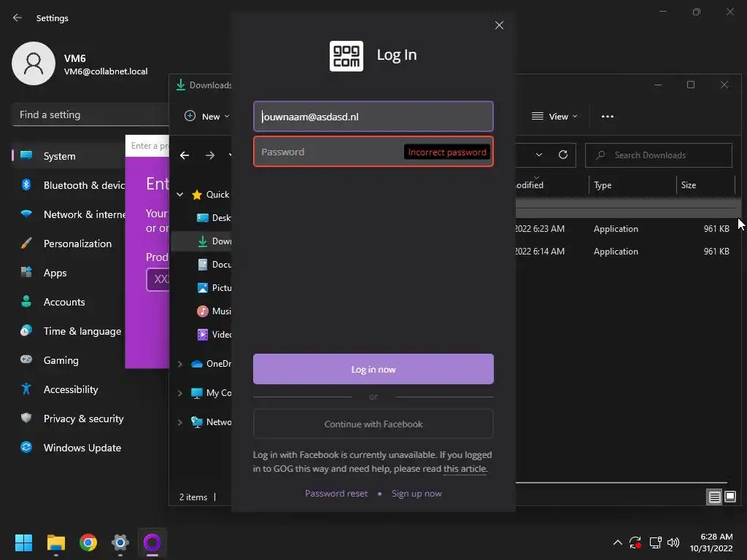Image resolution: width=747 pixels, height=560 pixels.
Task: Open the clock showing 6:28 AM
Action: click(x=711, y=542)
